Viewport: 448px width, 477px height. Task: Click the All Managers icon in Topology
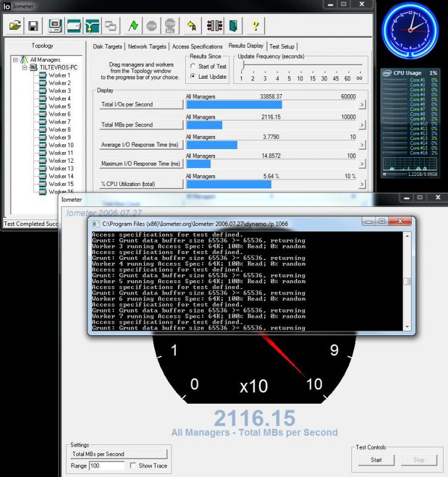point(24,60)
